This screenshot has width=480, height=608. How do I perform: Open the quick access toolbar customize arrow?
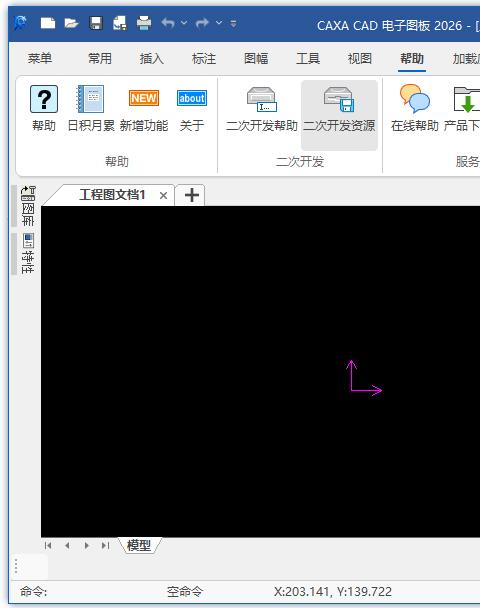tap(233, 24)
